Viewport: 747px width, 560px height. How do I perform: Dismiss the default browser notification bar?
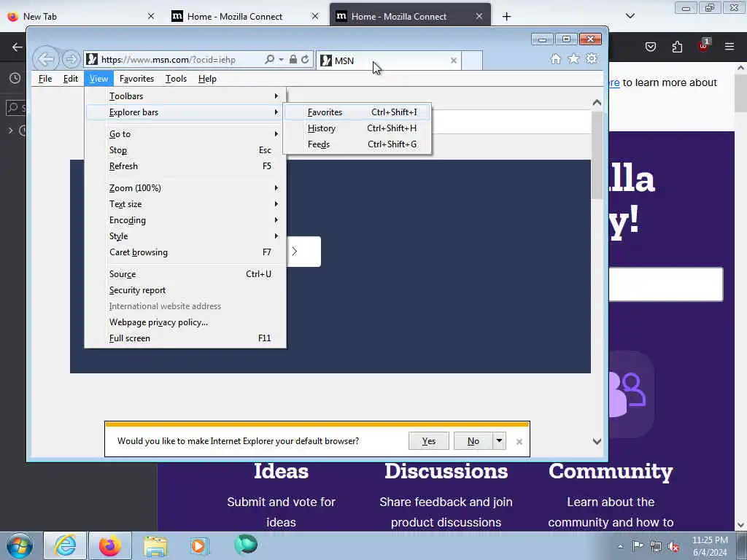(x=519, y=442)
